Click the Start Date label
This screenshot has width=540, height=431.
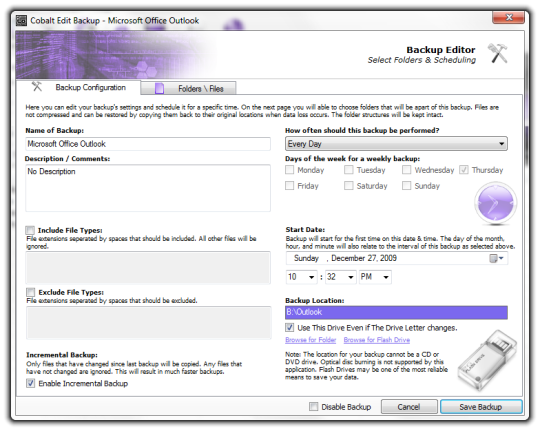click(305, 230)
